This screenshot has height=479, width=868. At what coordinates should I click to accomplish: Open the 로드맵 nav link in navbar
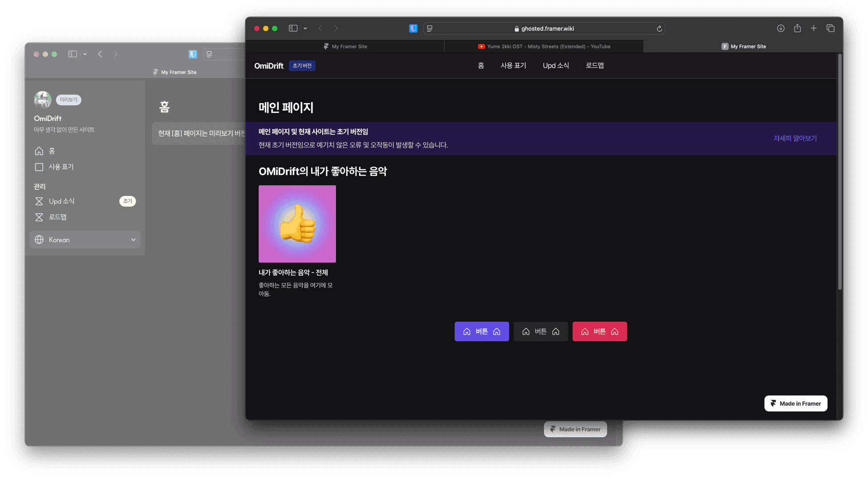595,66
